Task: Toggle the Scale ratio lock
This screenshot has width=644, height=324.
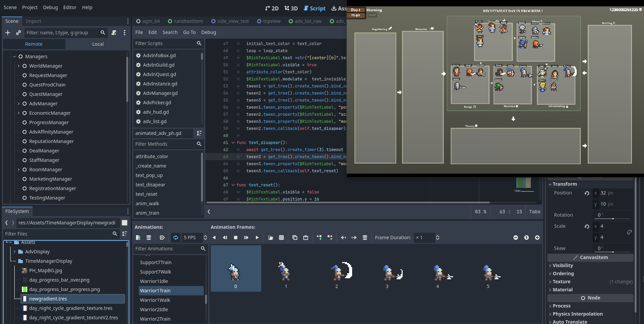Action: point(629,232)
